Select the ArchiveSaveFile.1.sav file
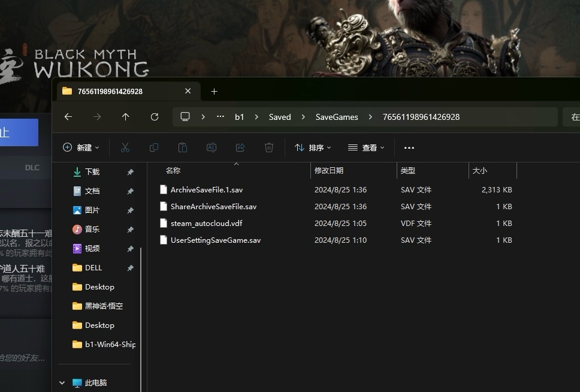The image size is (580, 392). [x=206, y=189]
